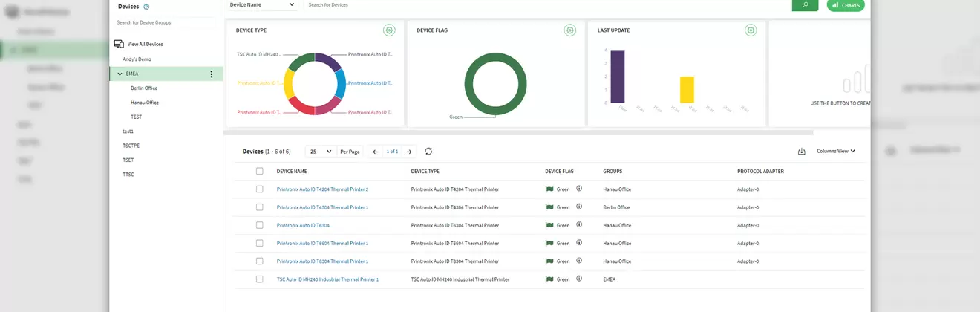This screenshot has width=980, height=312.
Task: Open EMEA group three-dot menu
Action: point(212,74)
